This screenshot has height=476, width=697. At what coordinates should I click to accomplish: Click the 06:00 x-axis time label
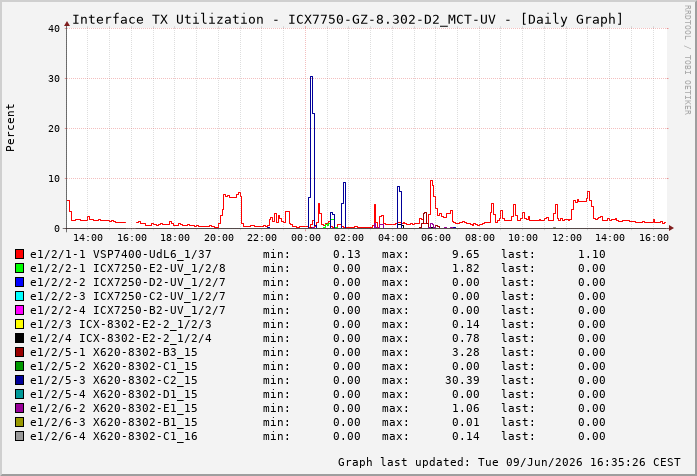436,238
